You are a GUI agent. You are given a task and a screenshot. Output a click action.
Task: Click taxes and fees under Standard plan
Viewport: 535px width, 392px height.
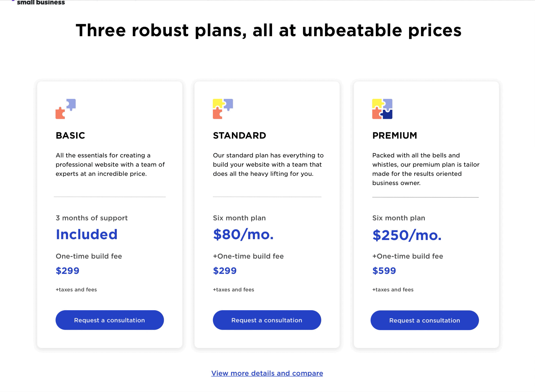[234, 290]
